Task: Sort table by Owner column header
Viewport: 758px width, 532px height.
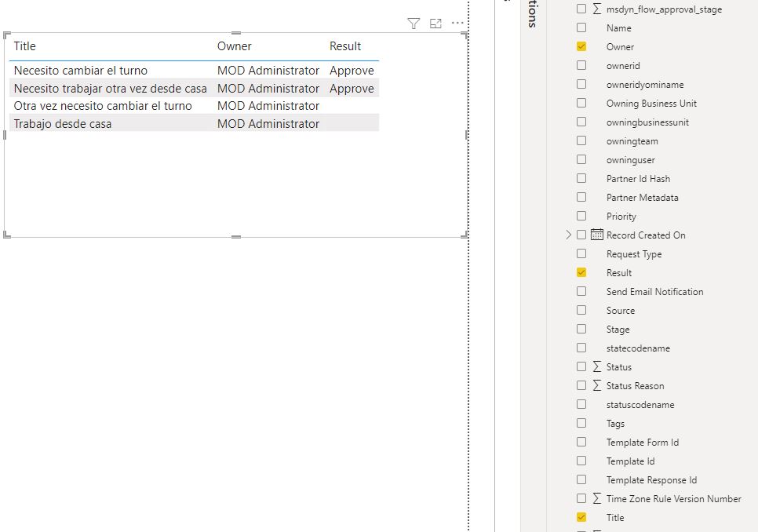Action: point(234,46)
